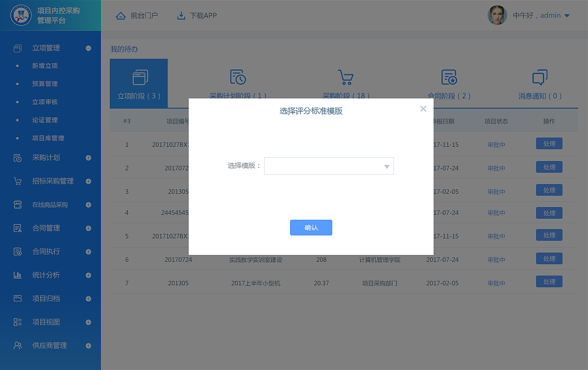Click the user avatar thumbnail
Image resolution: width=588 pixels, height=370 pixels.
497,15
